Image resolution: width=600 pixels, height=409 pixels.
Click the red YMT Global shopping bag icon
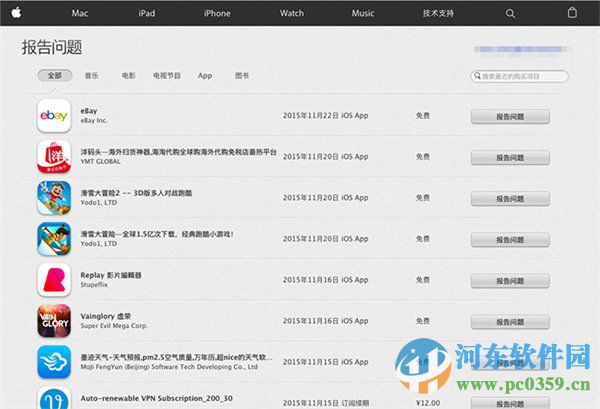(54, 156)
